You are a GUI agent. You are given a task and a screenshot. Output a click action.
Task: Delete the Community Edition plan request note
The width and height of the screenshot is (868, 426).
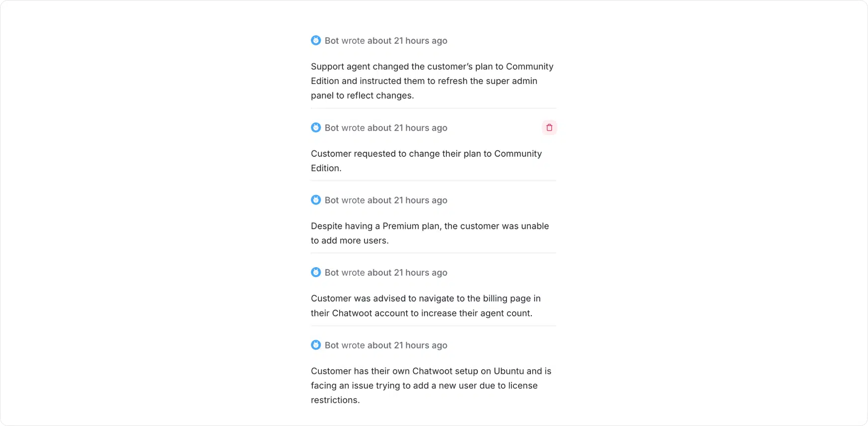(x=549, y=128)
